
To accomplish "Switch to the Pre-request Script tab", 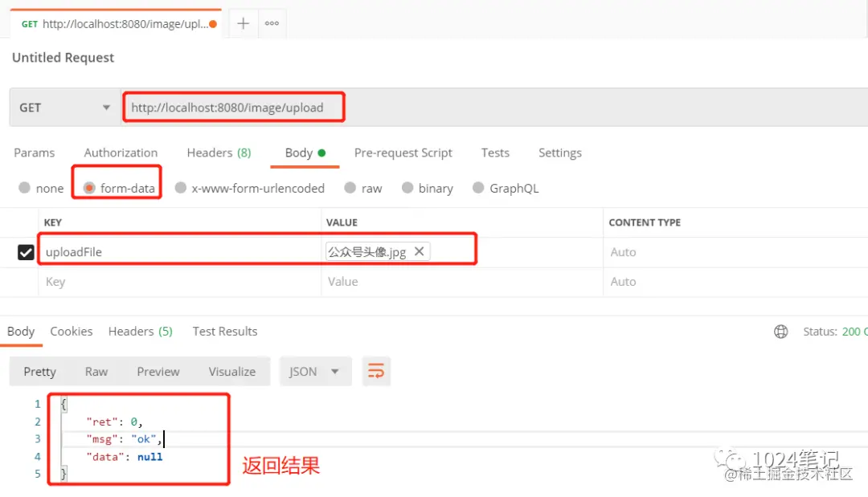I will point(403,153).
